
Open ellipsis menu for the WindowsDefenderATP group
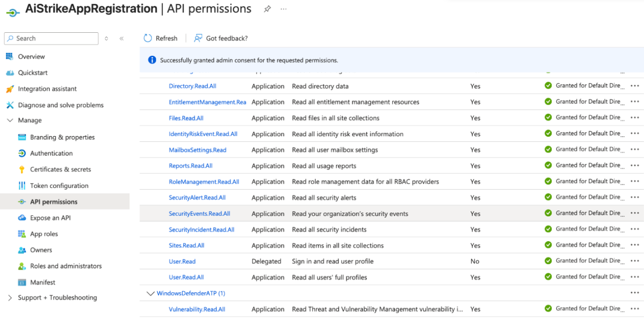coord(635,293)
